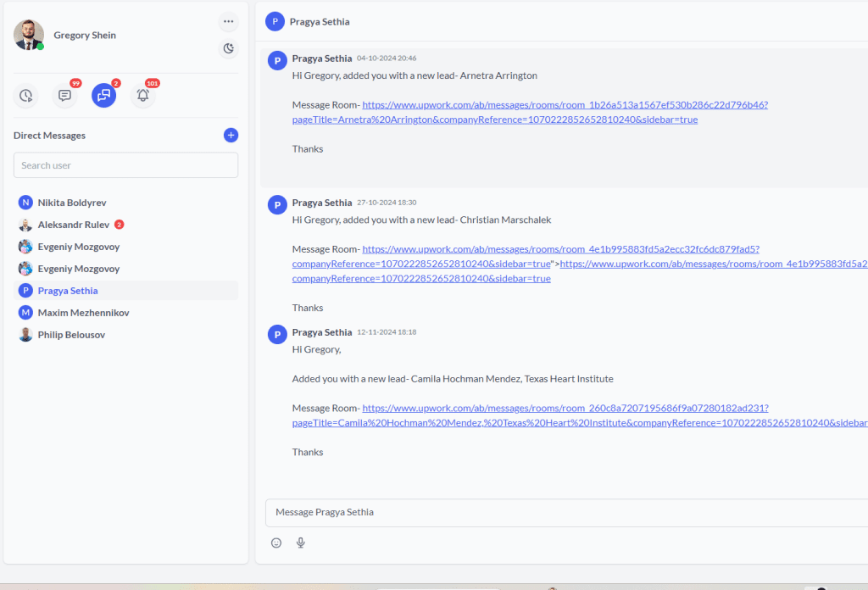Open the emoji picker icon
The image size is (868, 590).
point(276,543)
